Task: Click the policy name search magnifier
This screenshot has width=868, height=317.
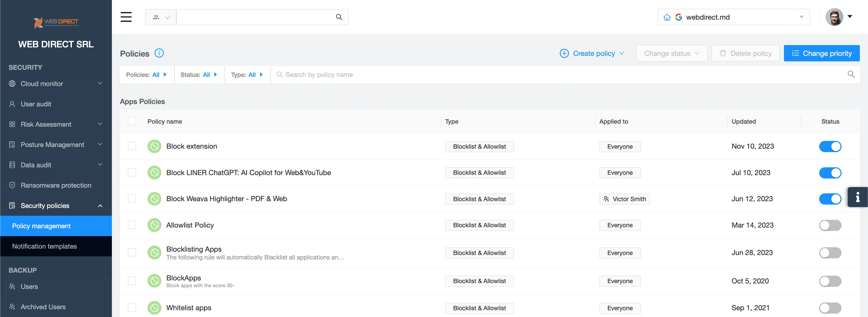Action: 851,74
